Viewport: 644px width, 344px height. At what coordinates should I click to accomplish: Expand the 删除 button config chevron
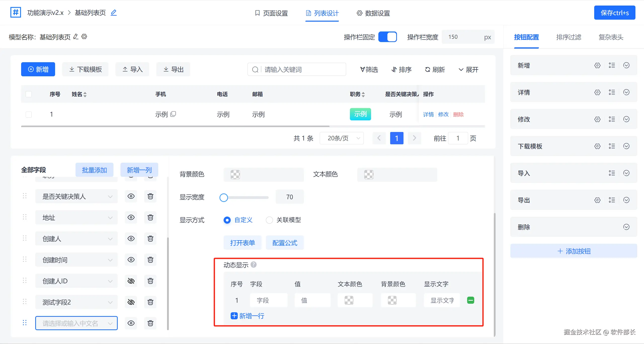point(626,227)
